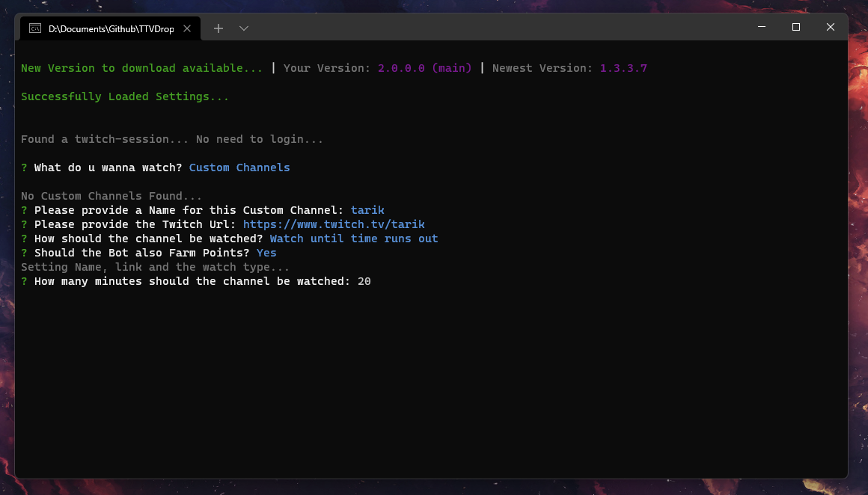Open a new terminal tab
Screen dimensions: 868x495
point(218,28)
